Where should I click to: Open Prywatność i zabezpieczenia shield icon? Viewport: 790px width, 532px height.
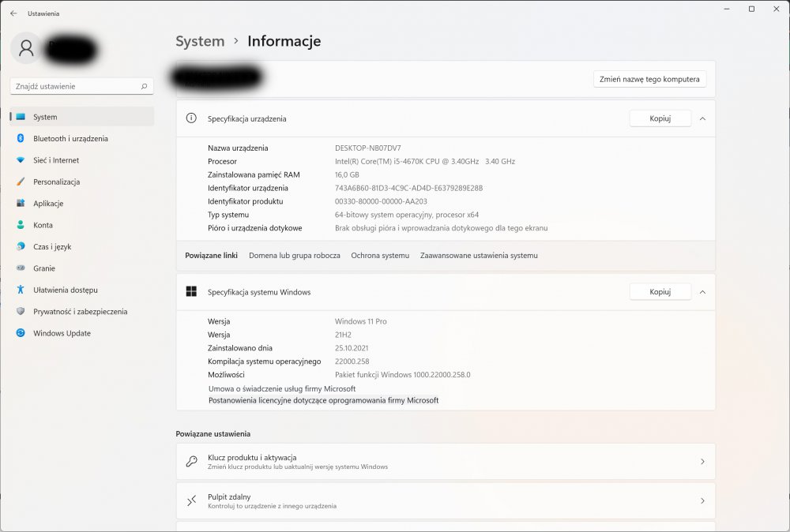pos(21,312)
